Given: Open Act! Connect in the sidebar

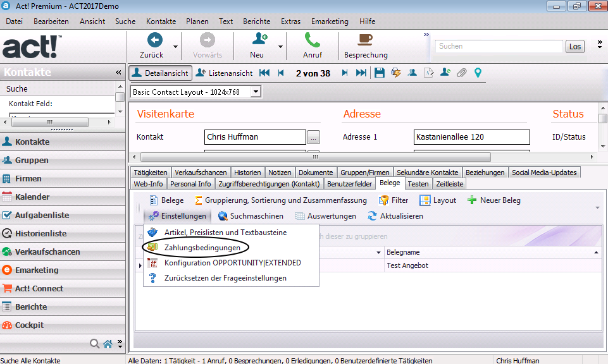Looking at the screenshot, I should tap(63, 289).
